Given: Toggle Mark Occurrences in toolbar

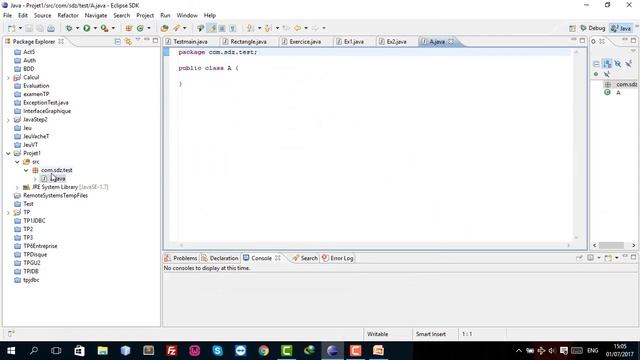Looking at the screenshot, I should 212,28.
